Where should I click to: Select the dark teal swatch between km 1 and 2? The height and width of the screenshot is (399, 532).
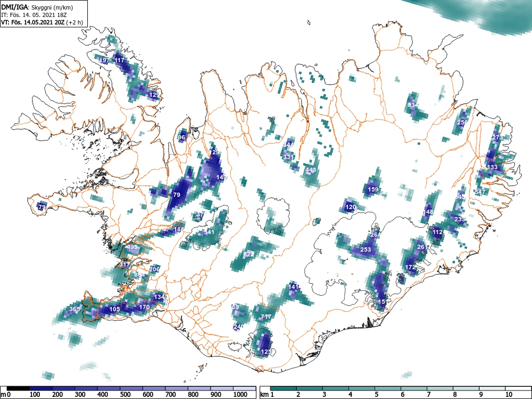(284, 388)
